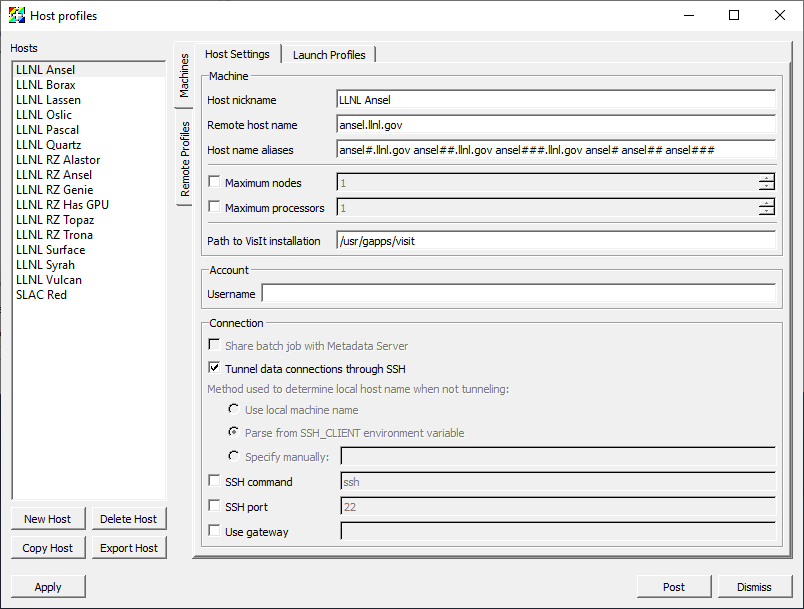The width and height of the screenshot is (804, 609).
Task: Click the Host nickname field
Action: click(556, 99)
